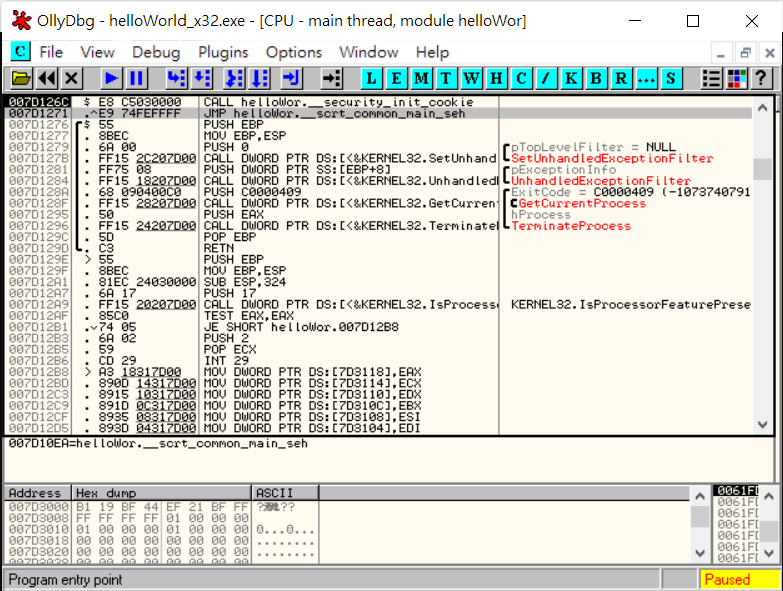783x591 pixels.
Task: Show Breakpoints with B button
Action: tap(596, 78)
